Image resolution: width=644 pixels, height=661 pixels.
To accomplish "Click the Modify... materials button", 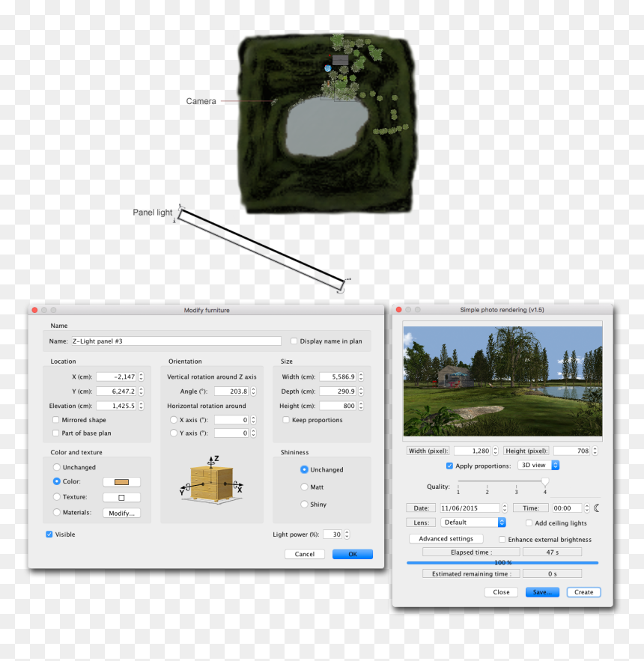I will coord(121,513).
